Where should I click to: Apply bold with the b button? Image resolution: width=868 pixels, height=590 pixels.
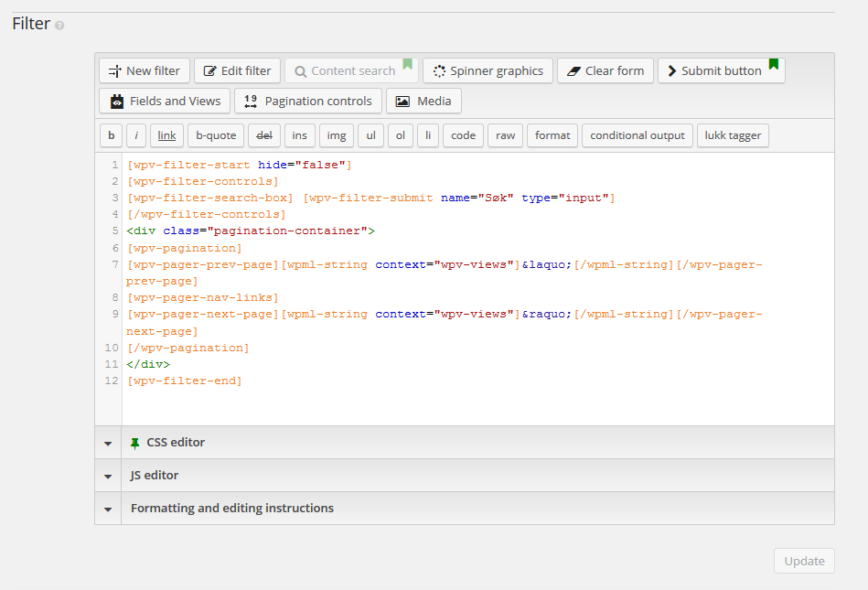(110, 134)
